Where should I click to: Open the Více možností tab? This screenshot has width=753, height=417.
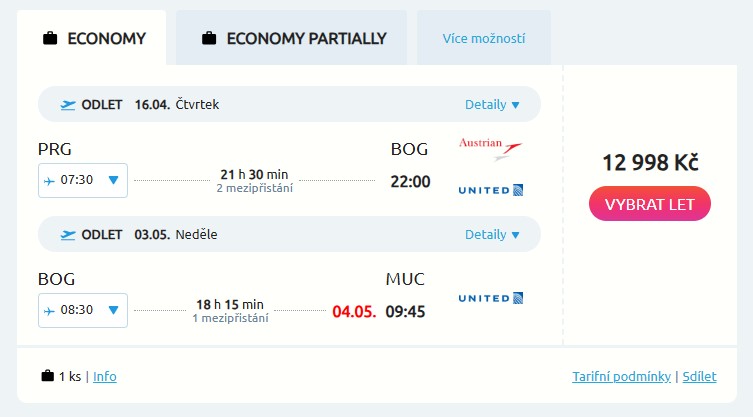483,39
